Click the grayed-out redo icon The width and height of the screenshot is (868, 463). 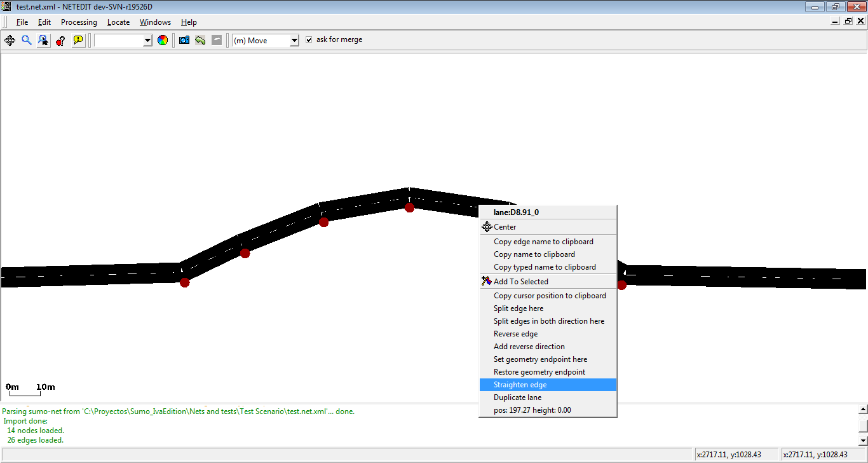pyautogui.click(x=217, y=40)
